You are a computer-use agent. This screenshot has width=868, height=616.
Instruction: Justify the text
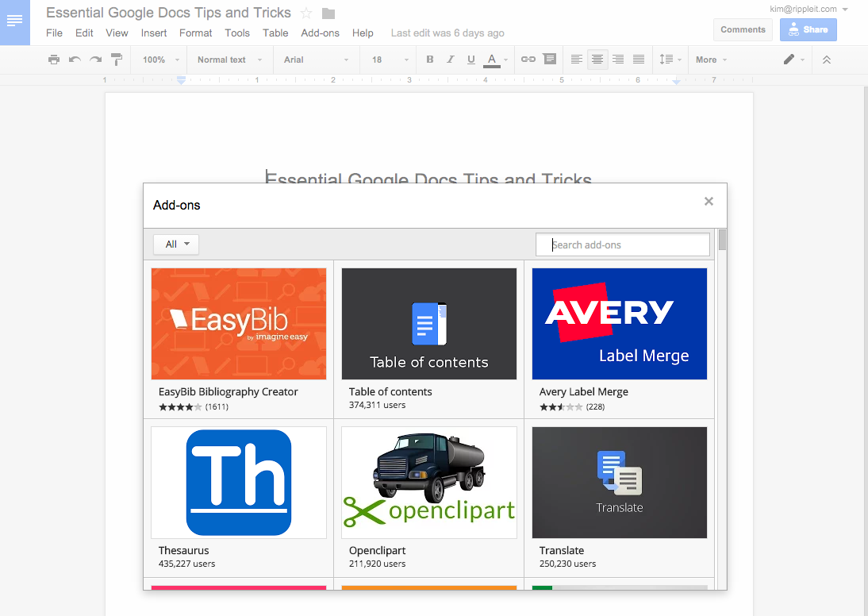(639, 60)
